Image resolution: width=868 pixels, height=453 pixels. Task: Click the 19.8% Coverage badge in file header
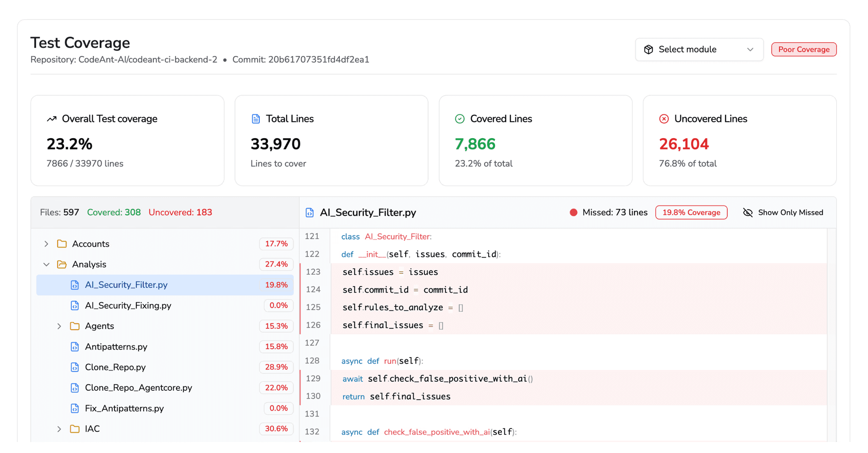[691, 212]
